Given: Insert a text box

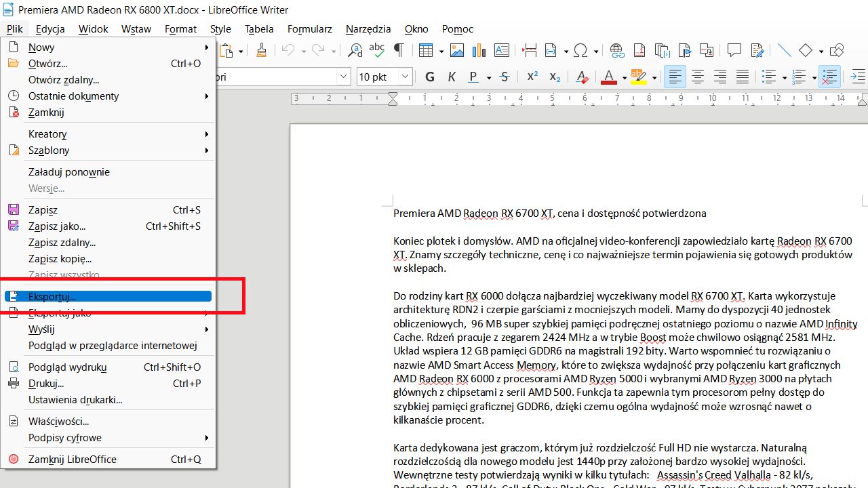Looking at the screenshot, I should [501, 50].
